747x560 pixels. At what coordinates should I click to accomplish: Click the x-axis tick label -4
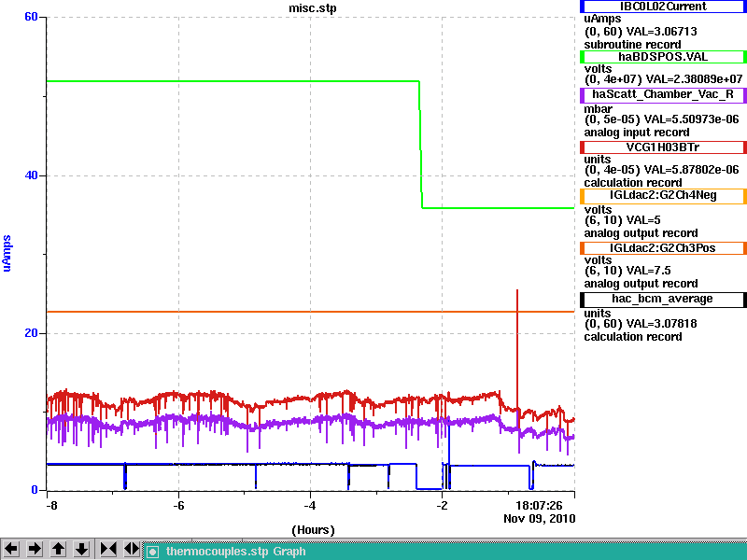click(310, 505)
